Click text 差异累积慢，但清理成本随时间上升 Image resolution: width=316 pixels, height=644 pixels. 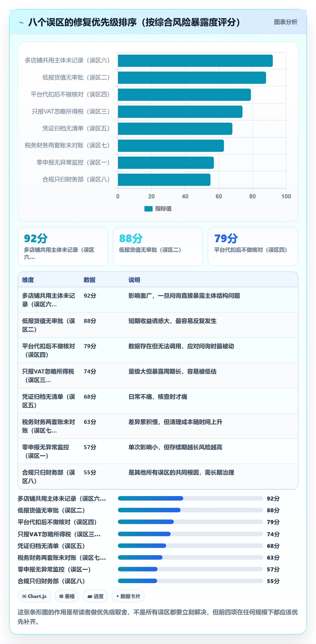coord(175,422)
